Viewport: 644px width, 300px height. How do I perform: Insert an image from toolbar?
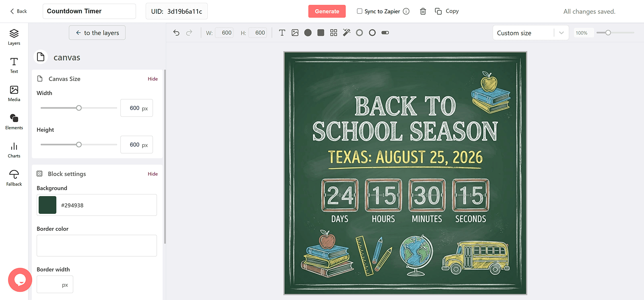tap(295, 33)
